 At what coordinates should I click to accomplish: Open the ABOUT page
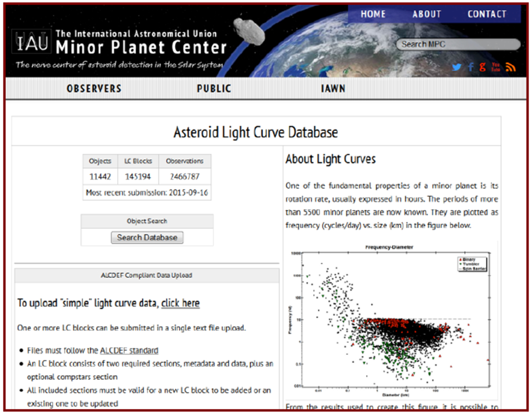click(x=427, y=14)
